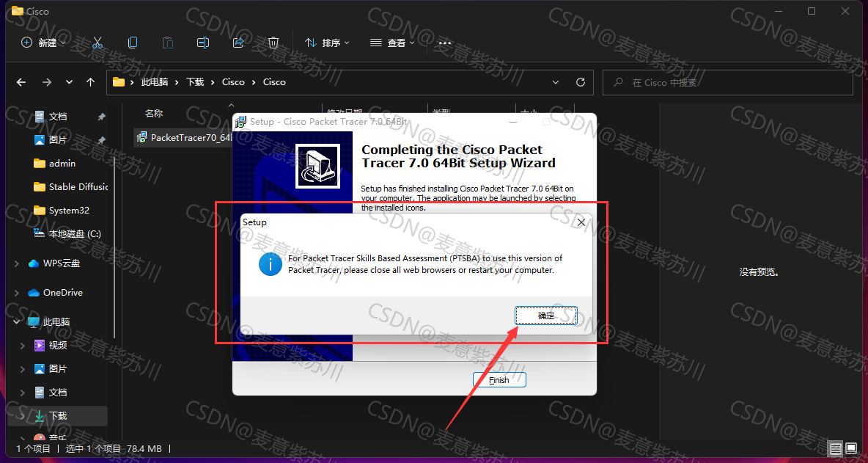868x463 pixels.
Task: Go up one folder level
Action: point(91,82)
